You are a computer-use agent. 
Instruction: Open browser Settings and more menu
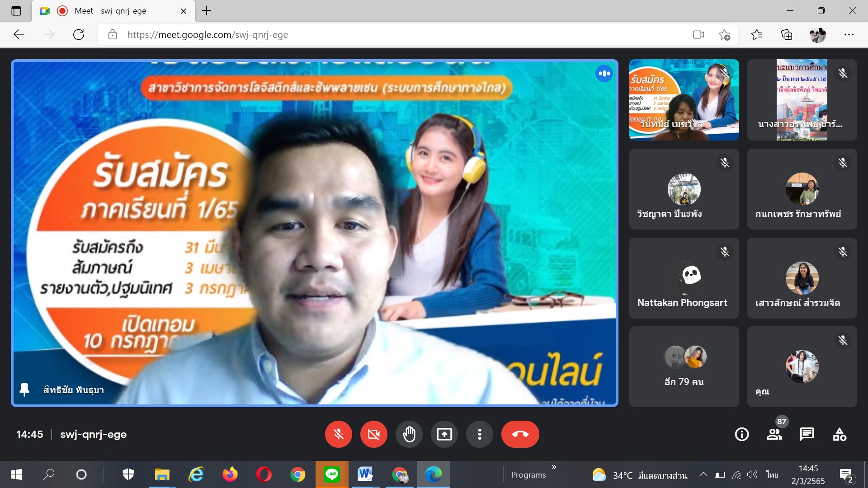849,35
